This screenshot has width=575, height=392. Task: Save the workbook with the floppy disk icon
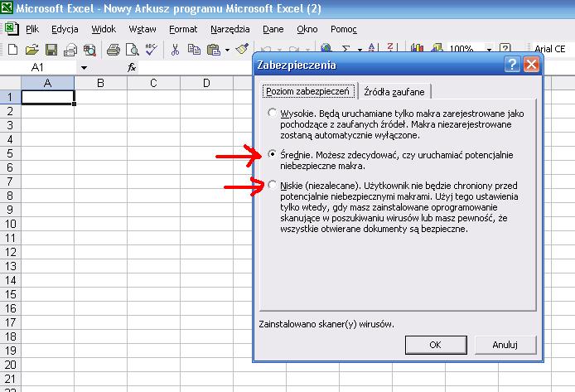tap(51, 49)
